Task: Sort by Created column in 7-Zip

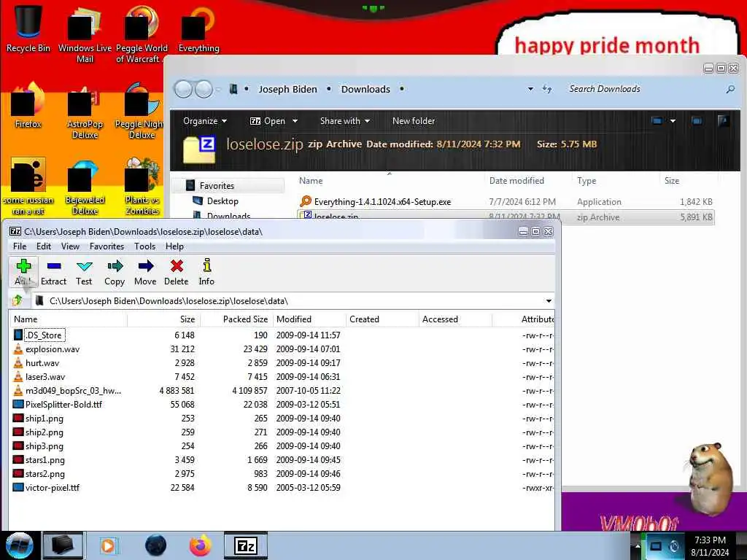Action: pos(382,319)
